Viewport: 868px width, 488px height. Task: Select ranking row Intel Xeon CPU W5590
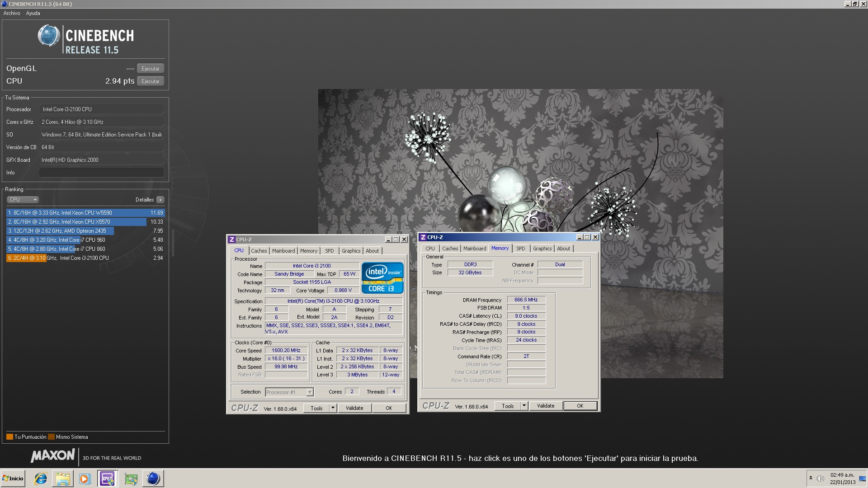pyautogui.click(x=85, y=213)
